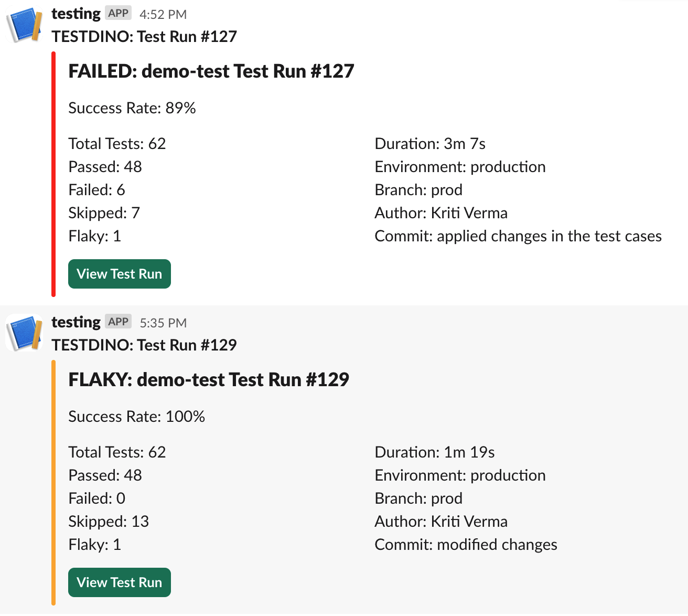The image size is (688, 616).
Task: Click the commit text about applied test case changes
Action: 518,236
